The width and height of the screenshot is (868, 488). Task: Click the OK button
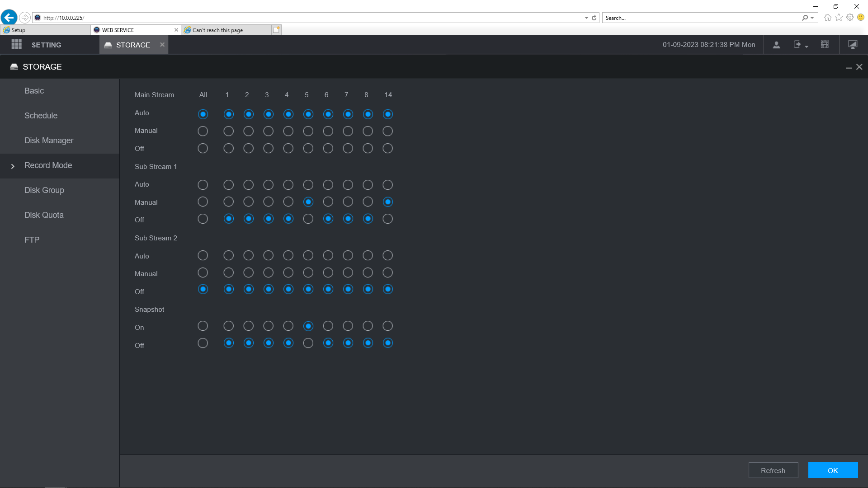coord(833,470)
